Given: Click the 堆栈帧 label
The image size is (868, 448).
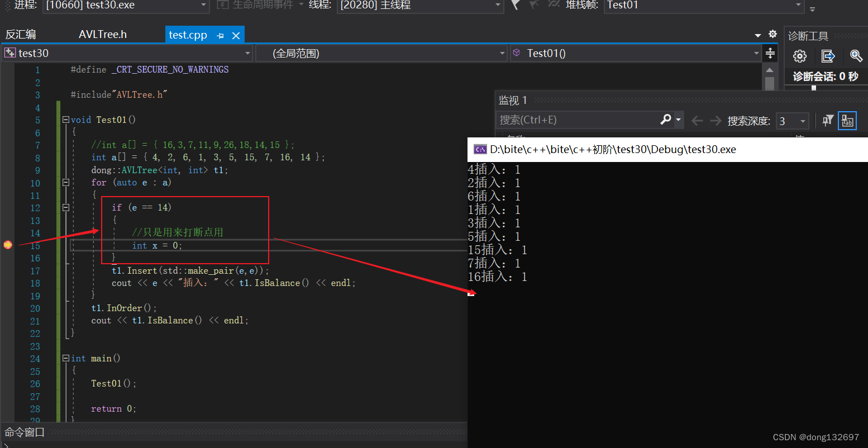Looking at the screenshot, I should click(582, 5).
